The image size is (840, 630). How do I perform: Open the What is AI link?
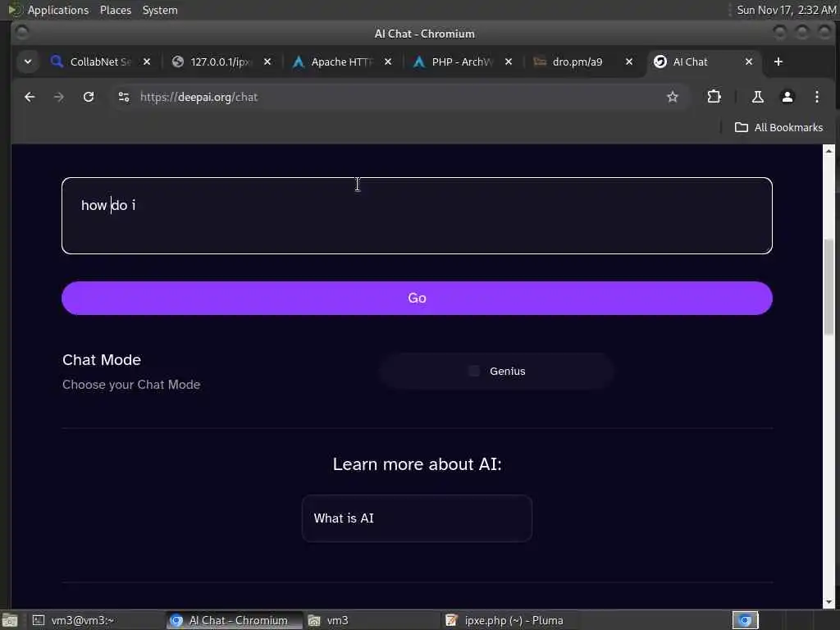417,518
